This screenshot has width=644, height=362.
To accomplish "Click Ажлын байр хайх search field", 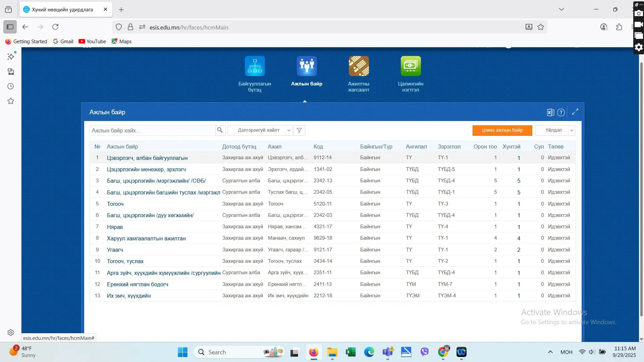I will tap(153, 130).
